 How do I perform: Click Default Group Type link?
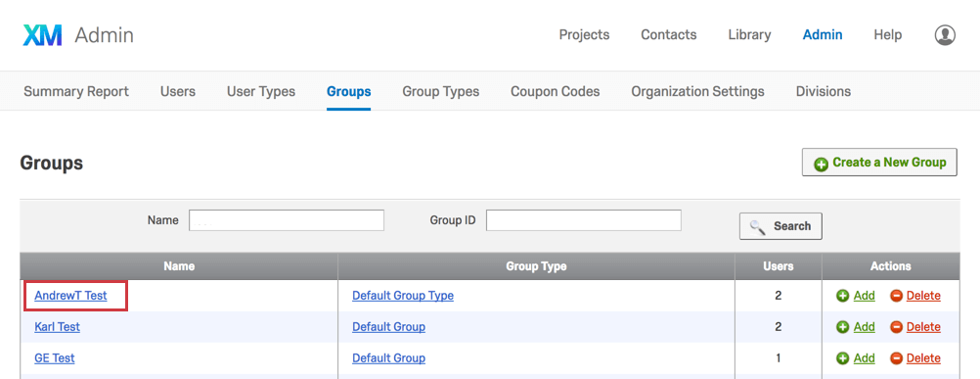tap(403, 296)
